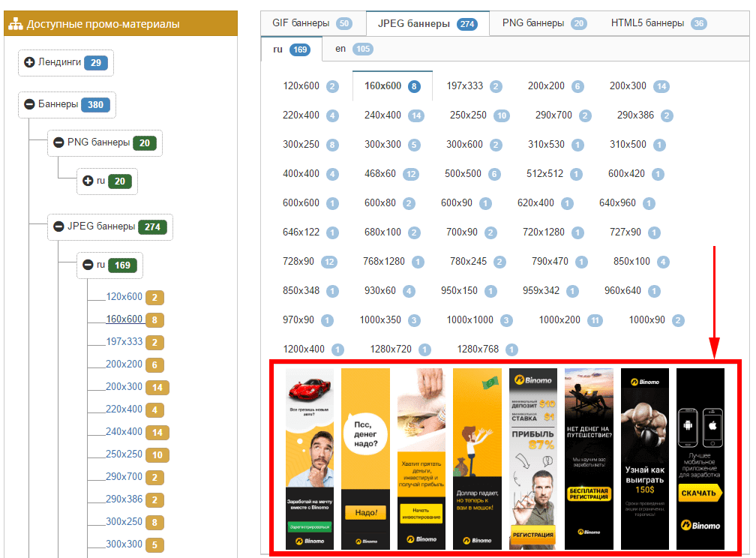This screenshot has width=756, height=558.
Task: Choose the 1000x200 size in the grid
Action: [x=571, y=320]
